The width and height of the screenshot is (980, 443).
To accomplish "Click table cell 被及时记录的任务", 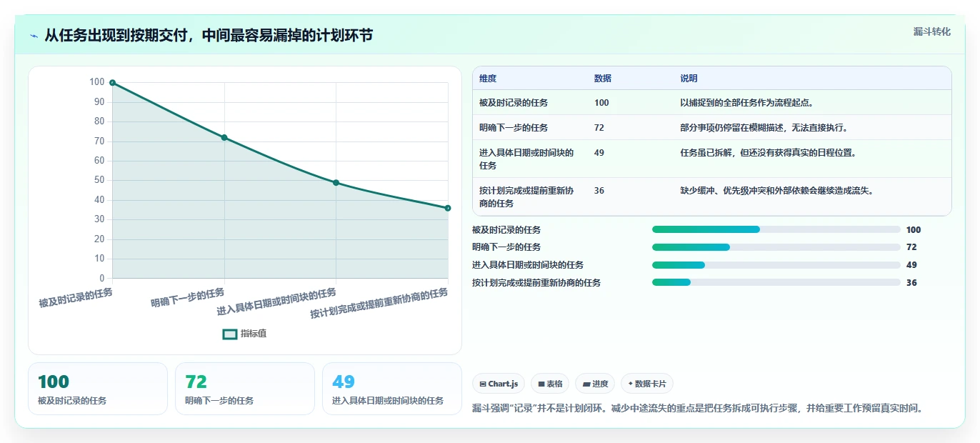I will pyautogui.click(x=514, y=103).
